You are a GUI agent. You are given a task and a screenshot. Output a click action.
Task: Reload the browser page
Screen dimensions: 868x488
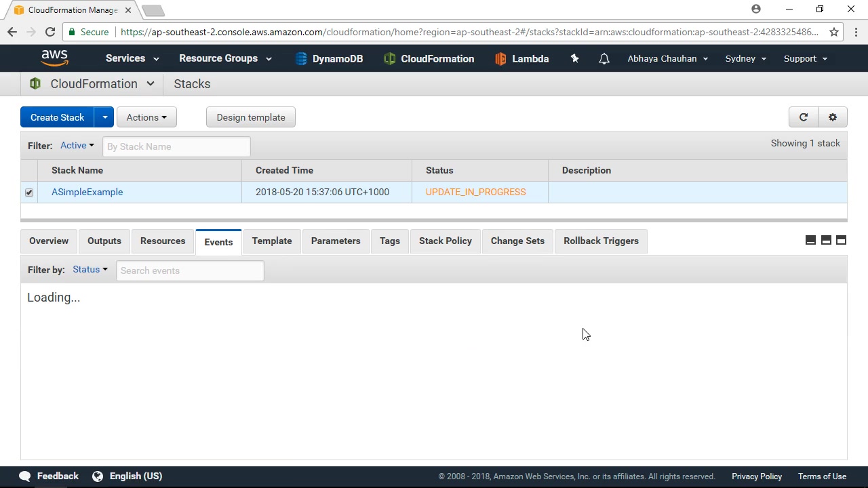[50, 32]
